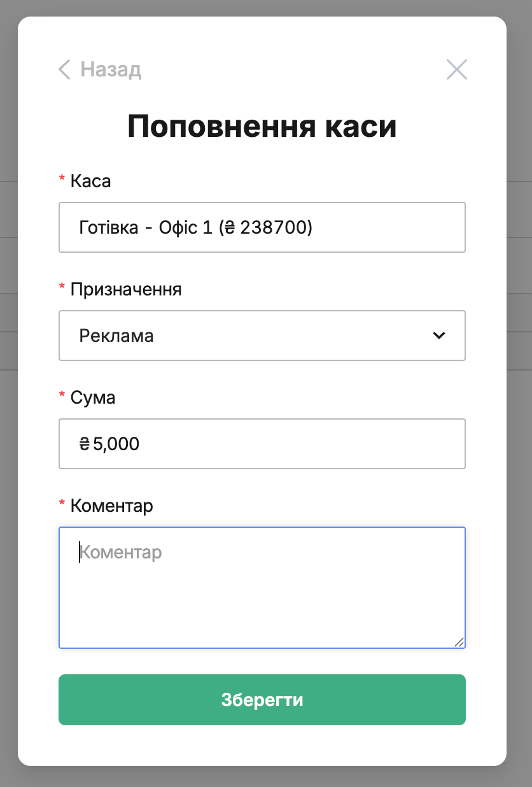The height and width of the screenshot is (787, 532).
Task: Close the Поповнення каси dialog with X
Action: click(457, 69)
